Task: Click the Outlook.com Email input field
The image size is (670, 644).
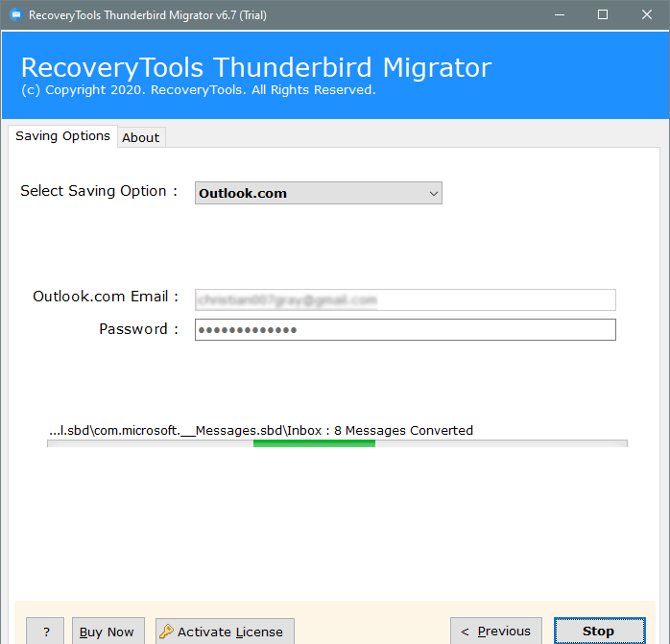Action: pos(405,300)
